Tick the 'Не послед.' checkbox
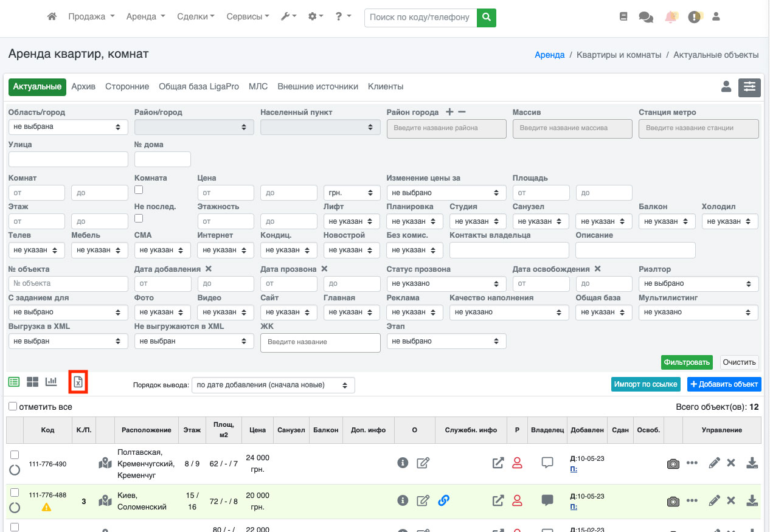This screenshot has height=532, width=770. (x=139, y=218)
